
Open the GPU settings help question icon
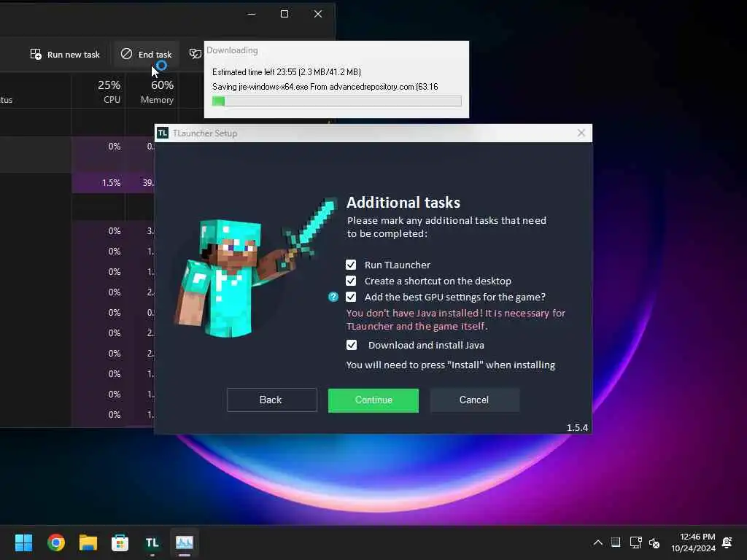click(x=333, y=297)
